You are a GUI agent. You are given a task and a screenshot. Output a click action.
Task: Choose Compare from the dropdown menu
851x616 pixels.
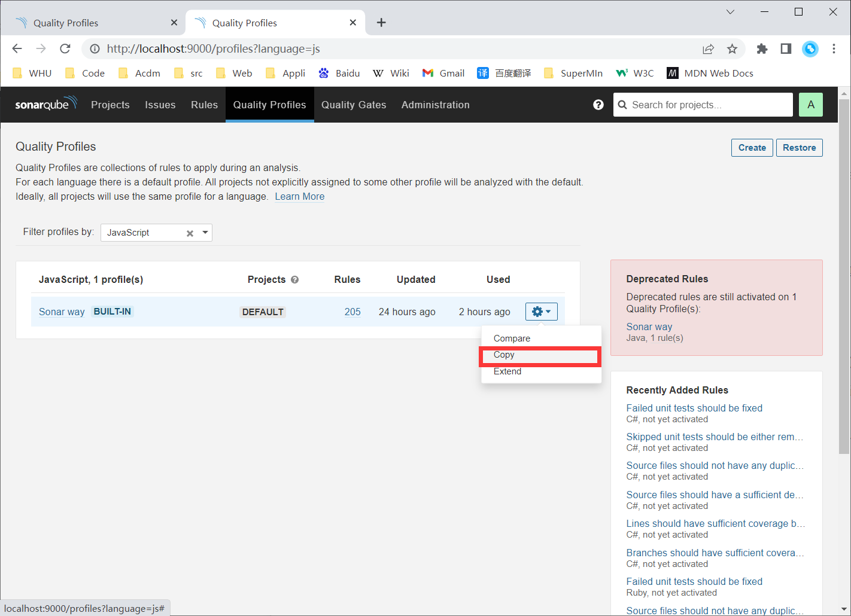point(541,339)
